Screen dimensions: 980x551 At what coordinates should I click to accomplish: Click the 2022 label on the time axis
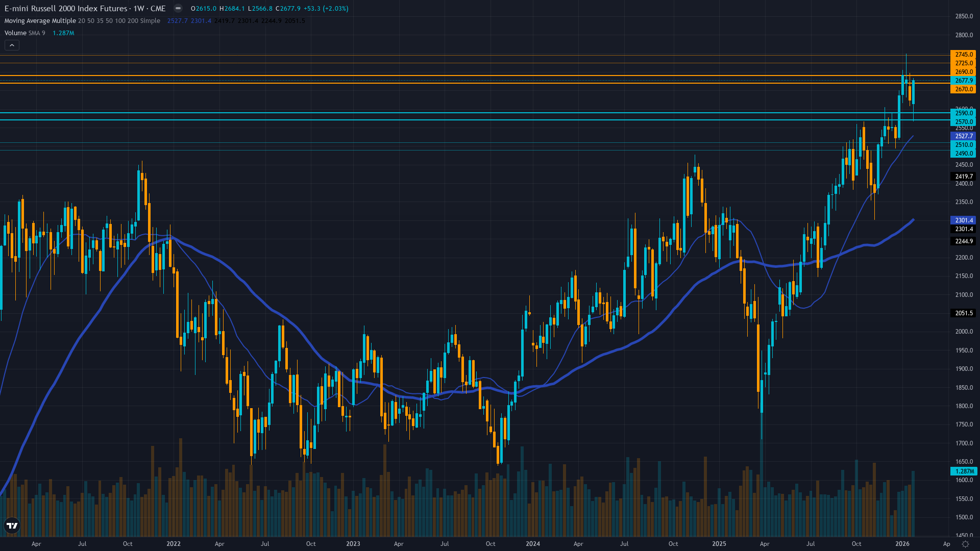(174, 544)
